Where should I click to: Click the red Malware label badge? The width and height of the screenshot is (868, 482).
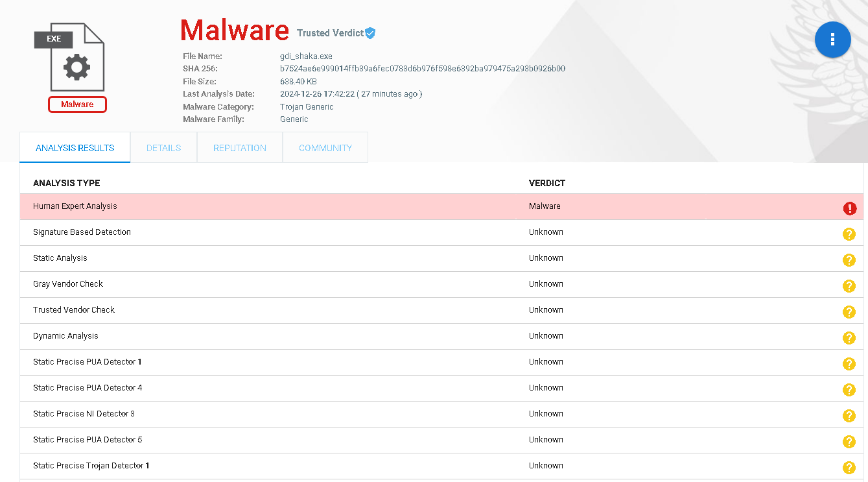pyautogui.click(x=77, y=104)
